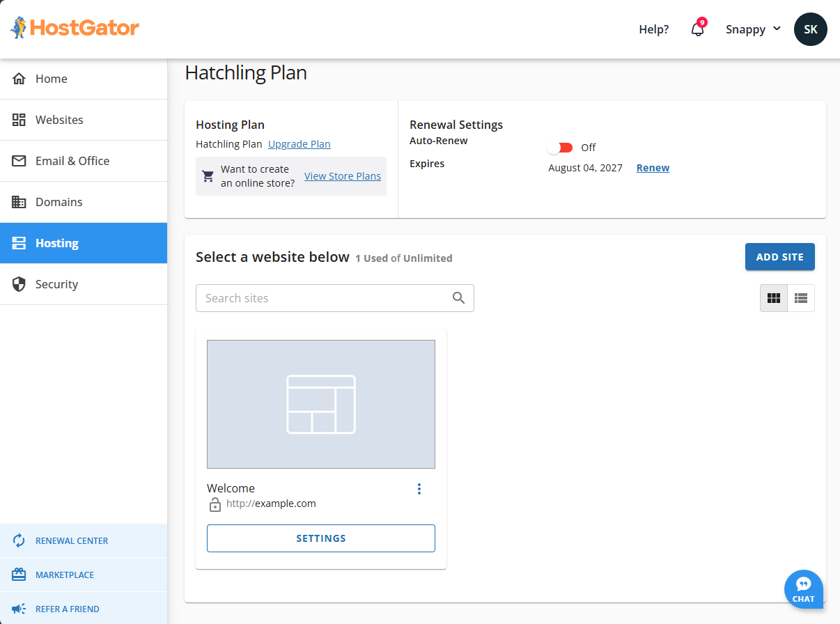Open the Upgrade Plan link

tap(299, 144)
